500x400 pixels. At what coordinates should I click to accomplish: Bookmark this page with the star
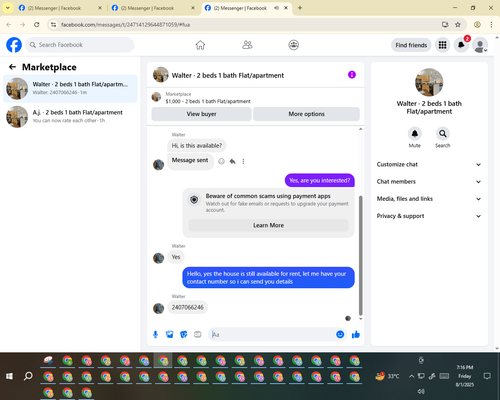tap(458, 25)
